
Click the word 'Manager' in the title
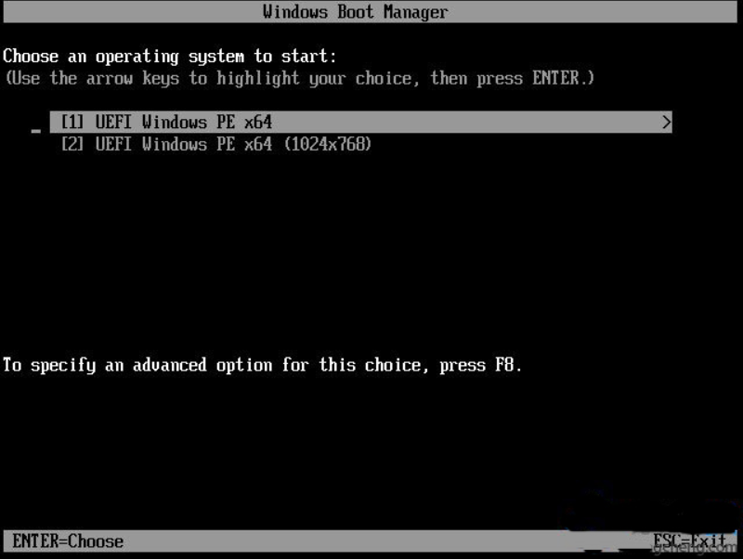(415, 12)
